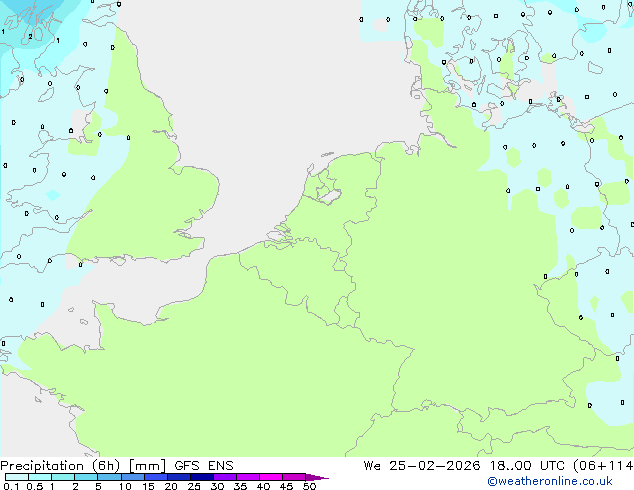Image resolution: width=634 pixels, height=490 pixels.
Task: Select the '25' legend scale label
Action: pos(194,486)
